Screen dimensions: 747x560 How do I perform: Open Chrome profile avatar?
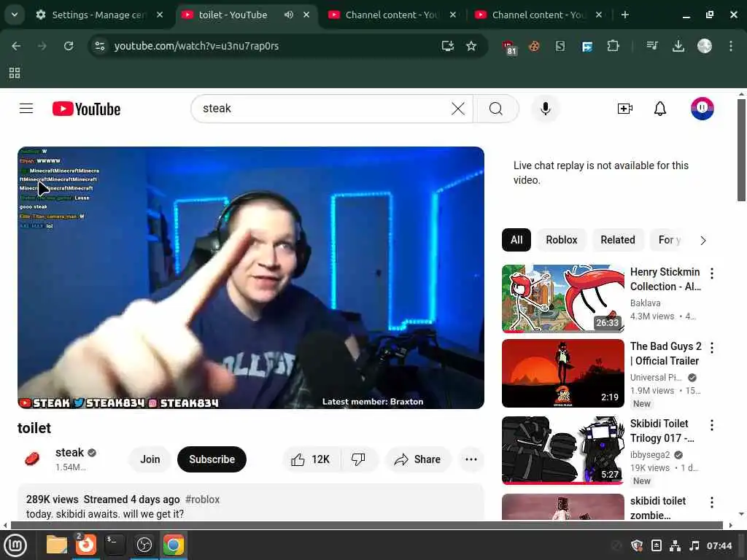705,46
